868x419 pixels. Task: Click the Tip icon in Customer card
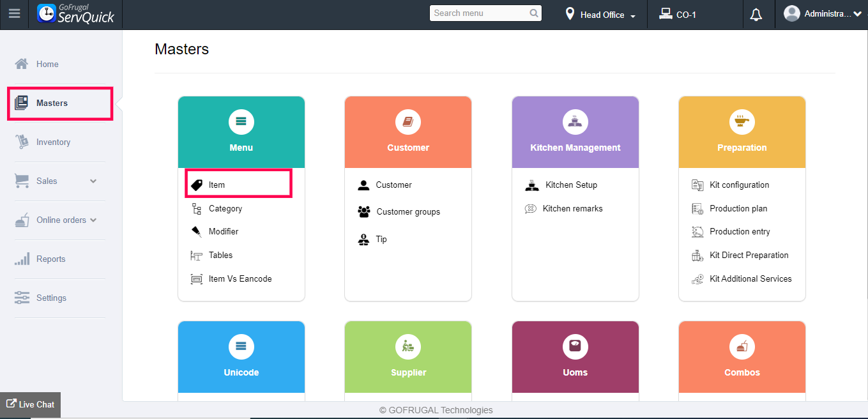click(x=363, y=239)
